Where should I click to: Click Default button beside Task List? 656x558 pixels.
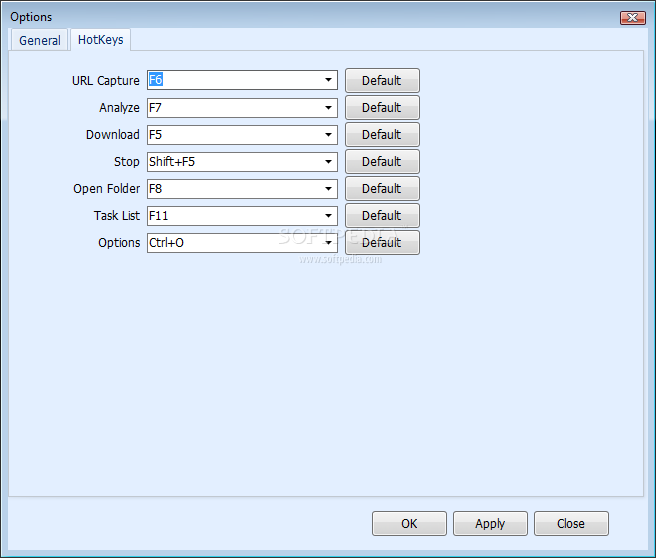click(382, 215)
